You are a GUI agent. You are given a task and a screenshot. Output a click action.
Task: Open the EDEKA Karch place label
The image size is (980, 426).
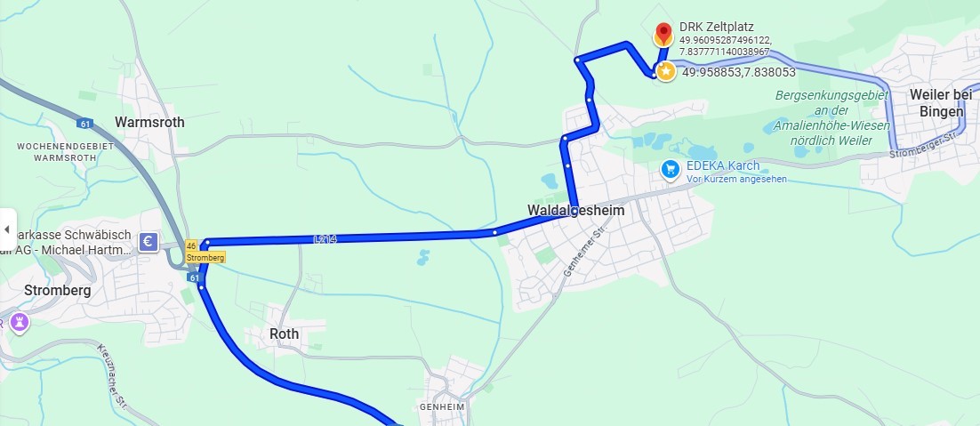tap(723, 165)
